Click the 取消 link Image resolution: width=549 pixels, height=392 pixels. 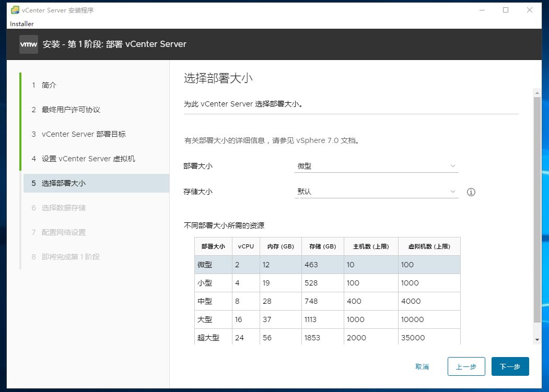coord(422,366)
